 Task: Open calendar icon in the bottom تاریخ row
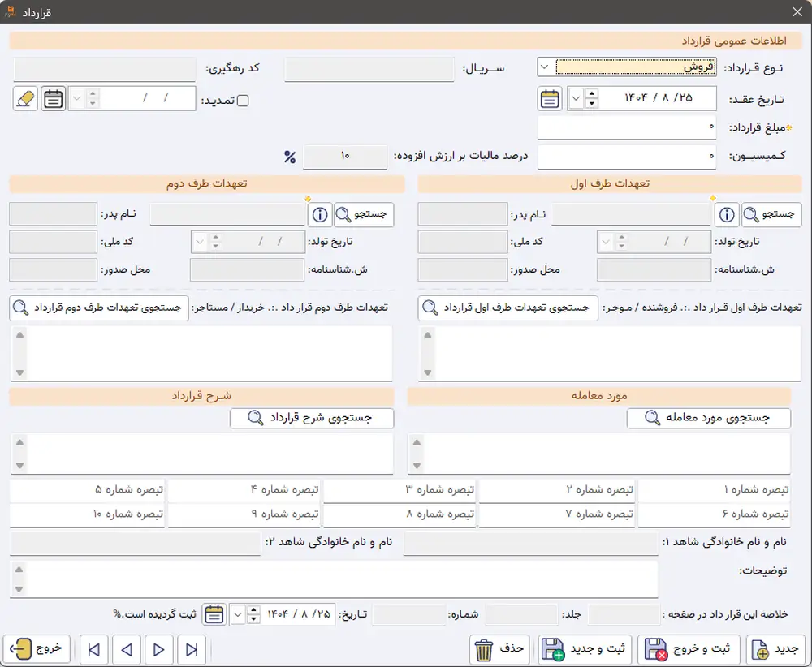[214, 614]
